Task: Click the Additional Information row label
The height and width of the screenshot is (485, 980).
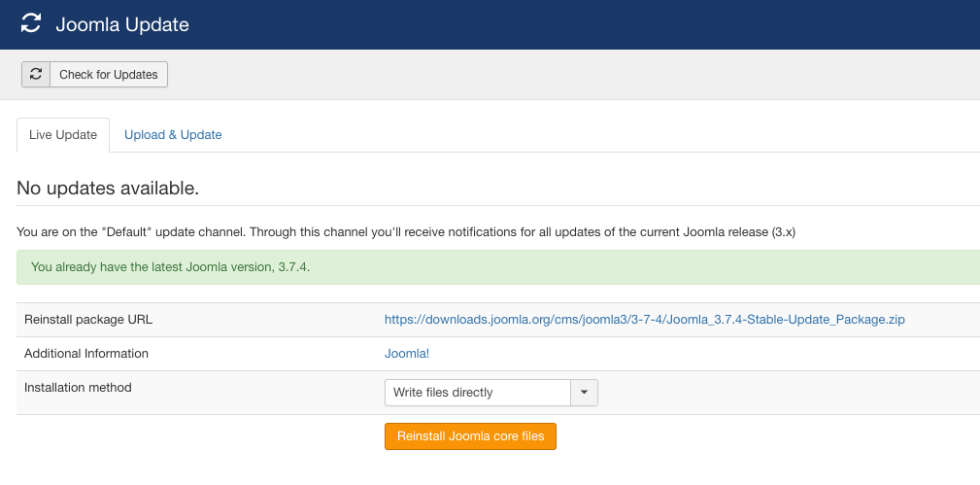Action: (x=85, y=354)
